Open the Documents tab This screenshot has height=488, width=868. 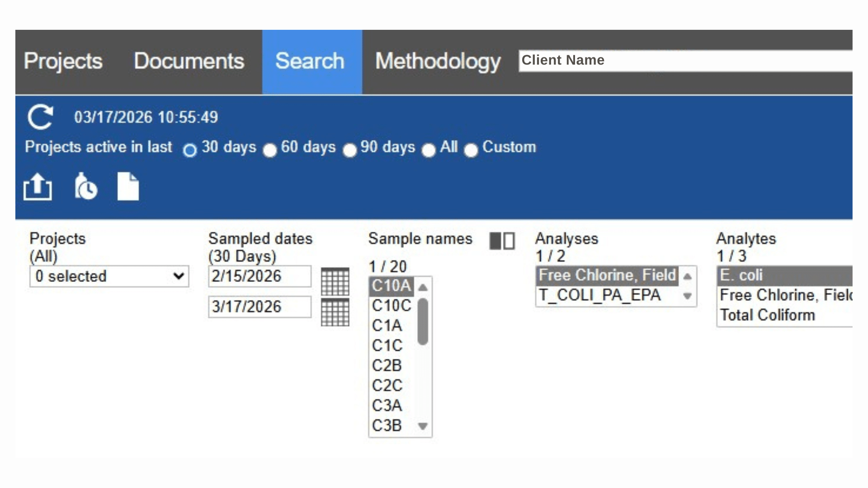(x=189, y=61)
